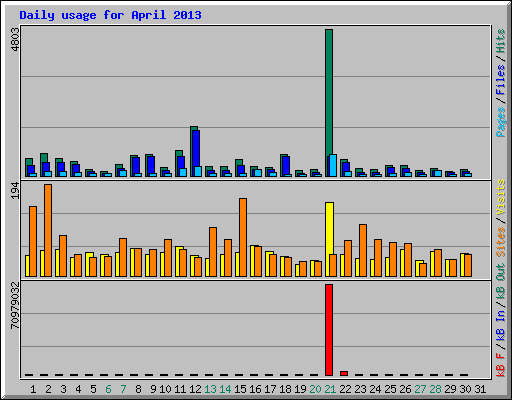
Task: Click green weekend day label 6
Action: pyautogui.click(x=108, y=389)
